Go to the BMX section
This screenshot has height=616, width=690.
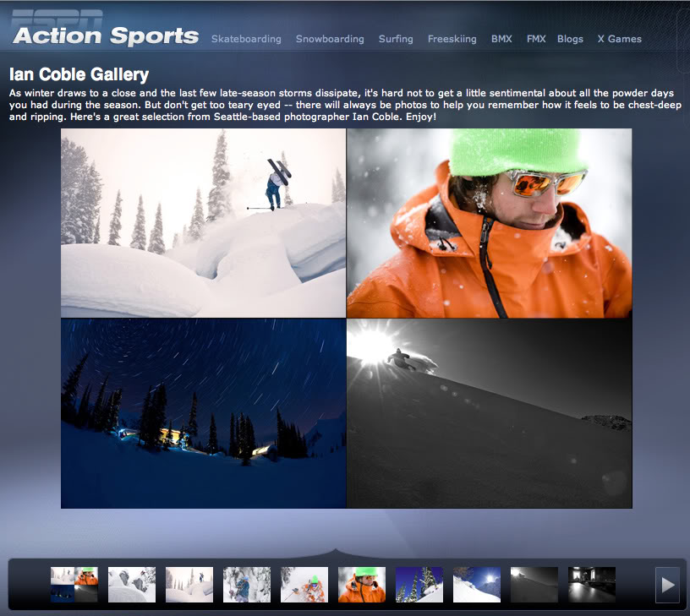click(x=501, y=39)
